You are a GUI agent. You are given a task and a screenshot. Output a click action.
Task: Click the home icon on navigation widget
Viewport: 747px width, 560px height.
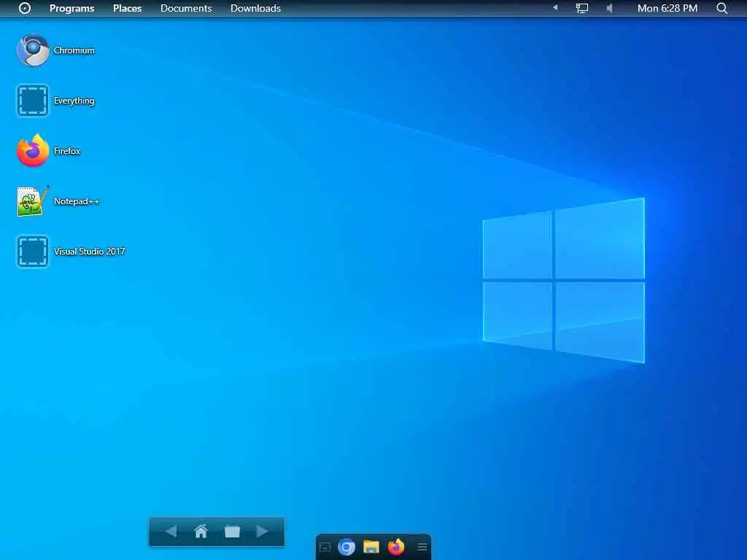[201, 531]
